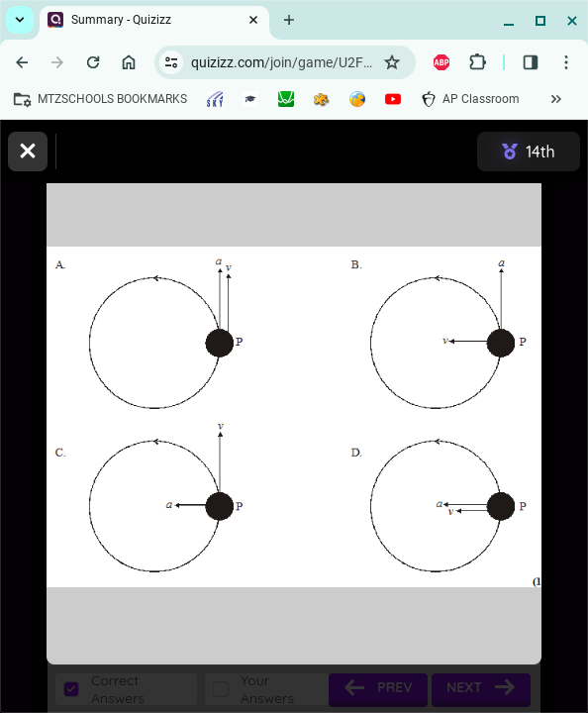This screenshot has height=713, width=588.
Task: Close the Summary - Quizizz tab
Action: (253, 20)
